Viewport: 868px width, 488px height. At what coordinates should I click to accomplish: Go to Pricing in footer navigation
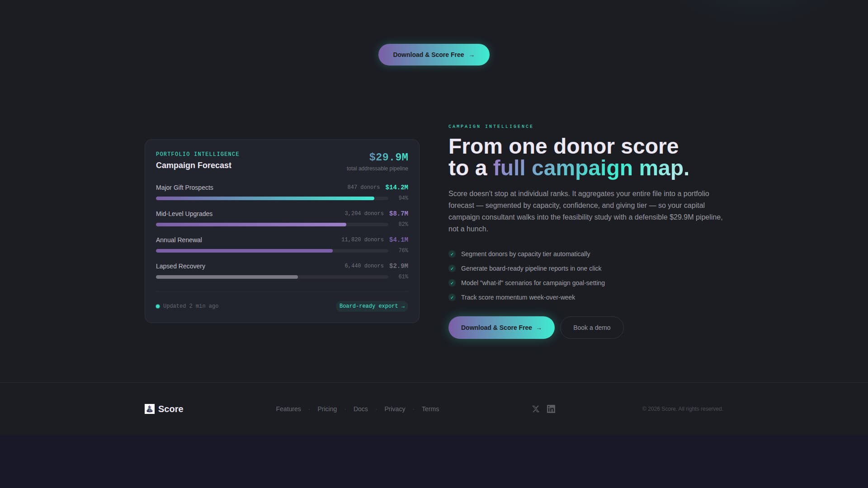[x=327, y=409]
